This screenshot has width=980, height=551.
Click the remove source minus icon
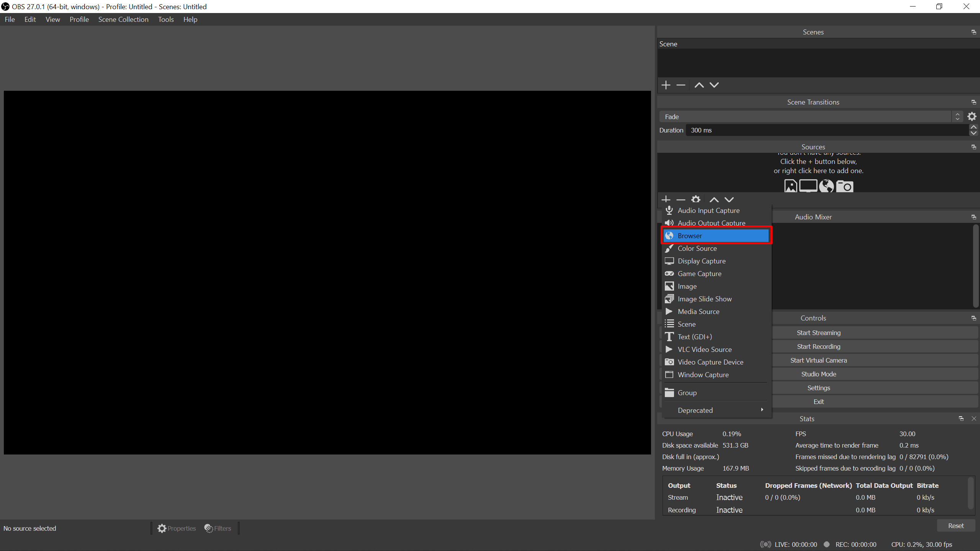tap(681, 199)
